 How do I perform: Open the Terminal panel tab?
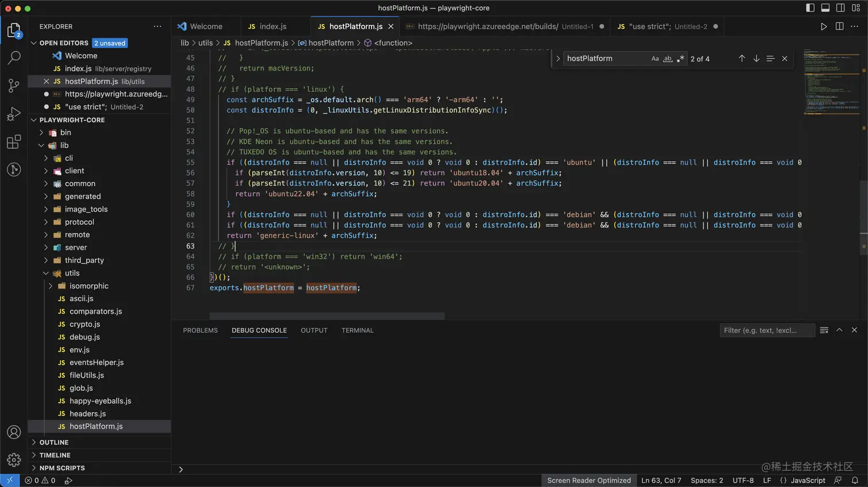pos(357,330)
